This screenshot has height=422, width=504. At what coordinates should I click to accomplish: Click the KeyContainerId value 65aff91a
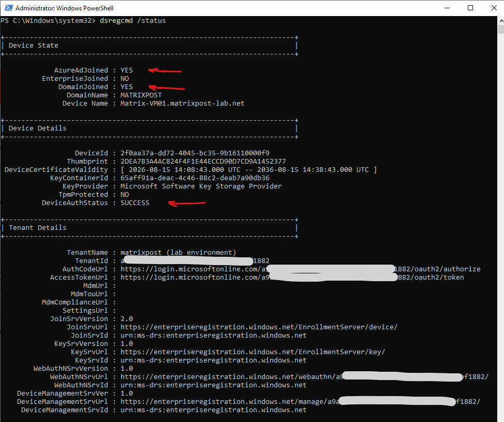pyautogui.click(x=195, y=178)
